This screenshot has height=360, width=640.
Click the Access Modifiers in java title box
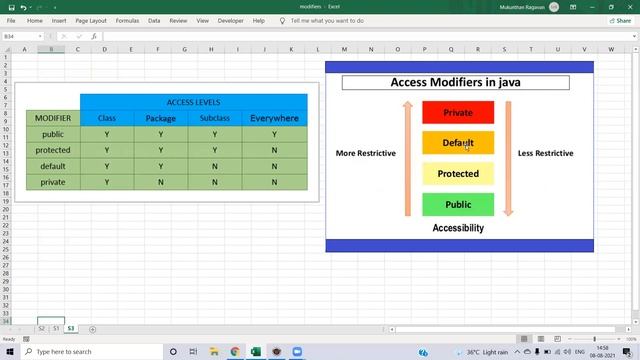456,82
